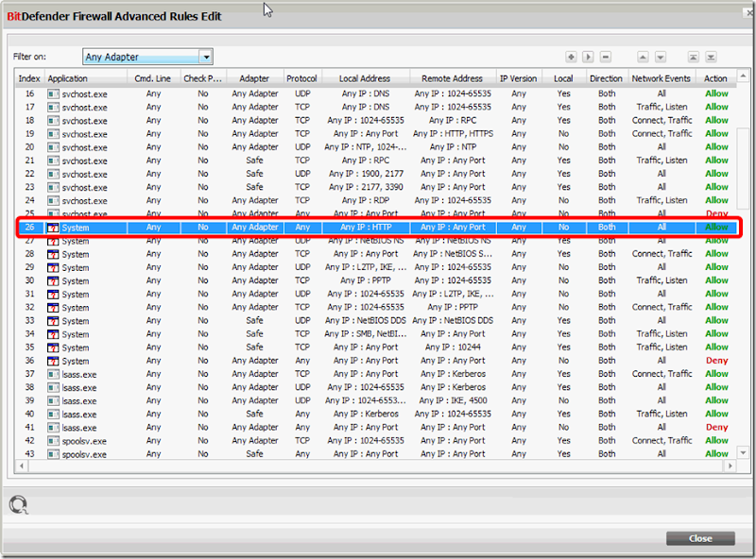Click 'Any IP : 10244' remote address in rule 35
The image size is (756, 559).
(x=453, y=347)
